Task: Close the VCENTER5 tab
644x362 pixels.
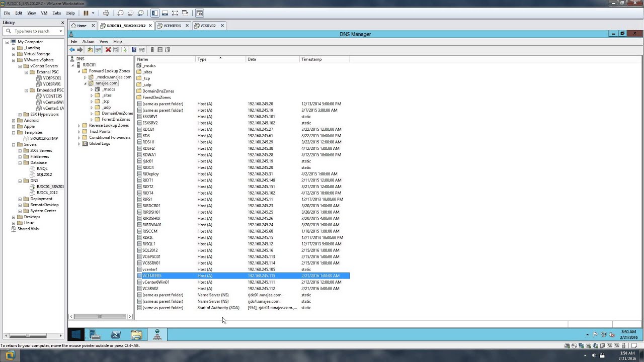Action: 187,26
